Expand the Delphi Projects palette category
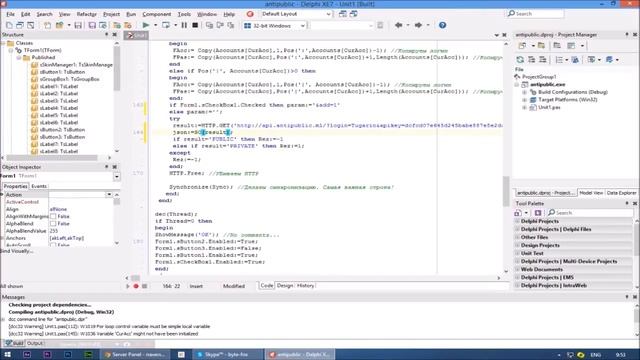The width and height of the screenshot is (640, 360). (x=517, y=221)
